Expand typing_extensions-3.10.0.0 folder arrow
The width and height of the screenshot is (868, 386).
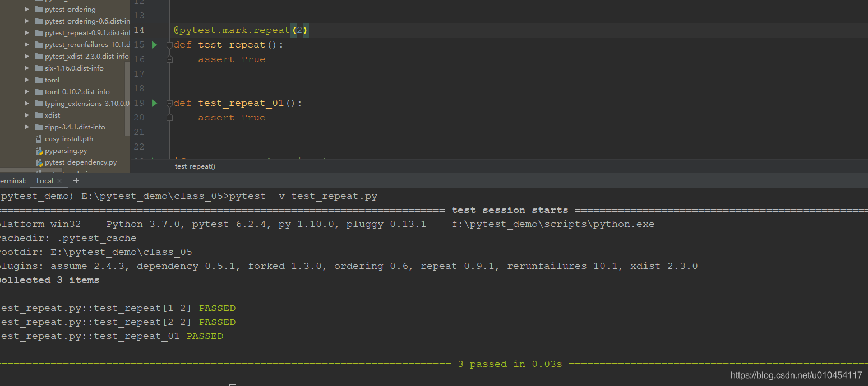(26, 104)
